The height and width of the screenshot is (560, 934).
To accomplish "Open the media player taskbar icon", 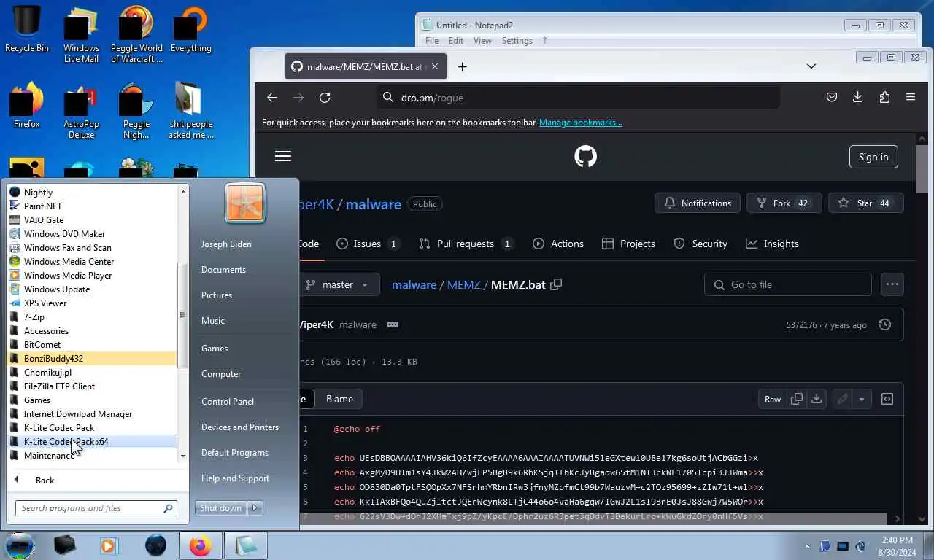I will pyautogui.click(x=109, y=545).
